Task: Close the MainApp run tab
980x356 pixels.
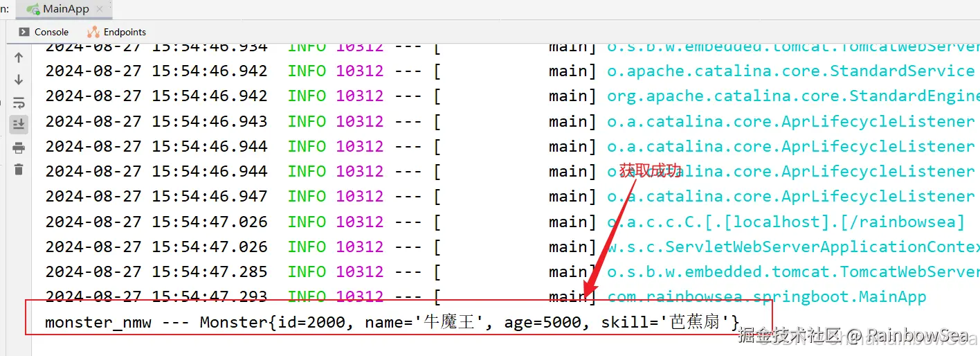Action: (100, 10)
